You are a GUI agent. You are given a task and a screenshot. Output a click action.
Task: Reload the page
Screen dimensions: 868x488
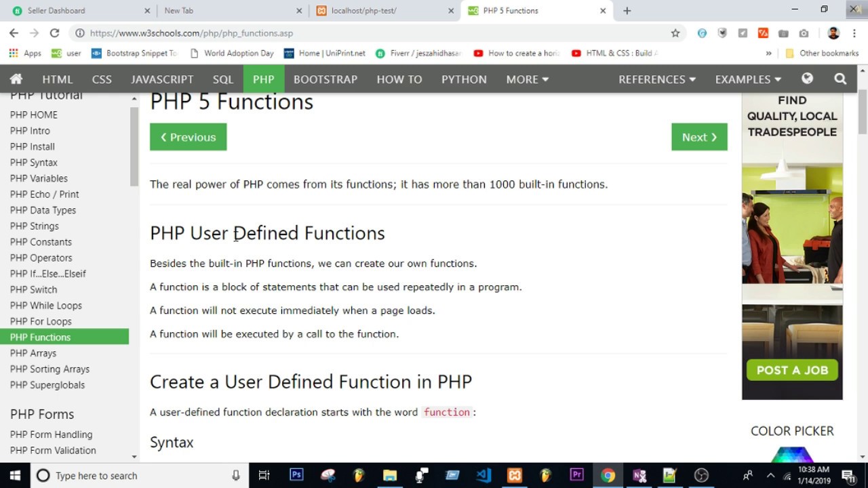point(54,33)
